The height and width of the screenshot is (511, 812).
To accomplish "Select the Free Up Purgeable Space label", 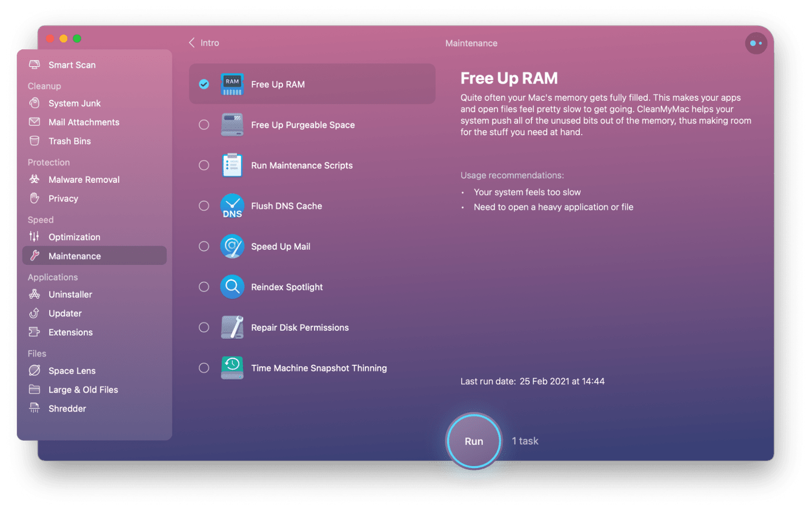I will [x=303, y=125].
